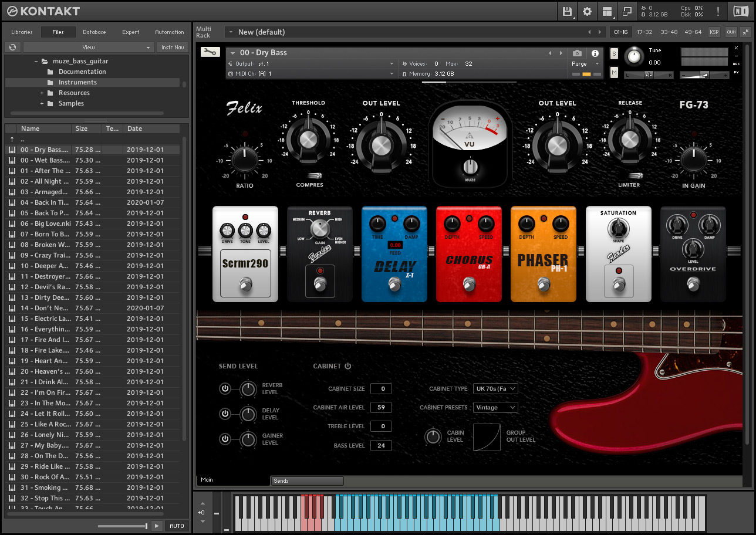Click the Instr Nav button
This screenshot has width=756, height=535.
point(173,47)
